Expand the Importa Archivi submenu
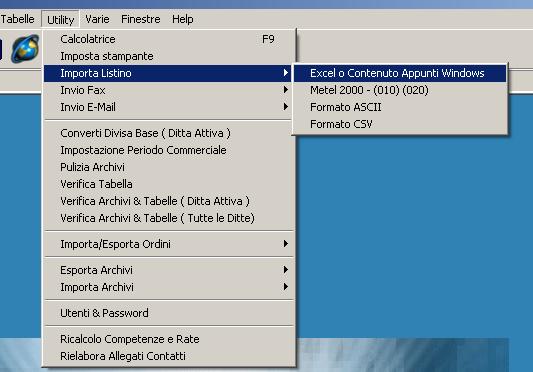The width and height of the screenshot is (533, 372). pyautogui.click(x=168, y=287)
